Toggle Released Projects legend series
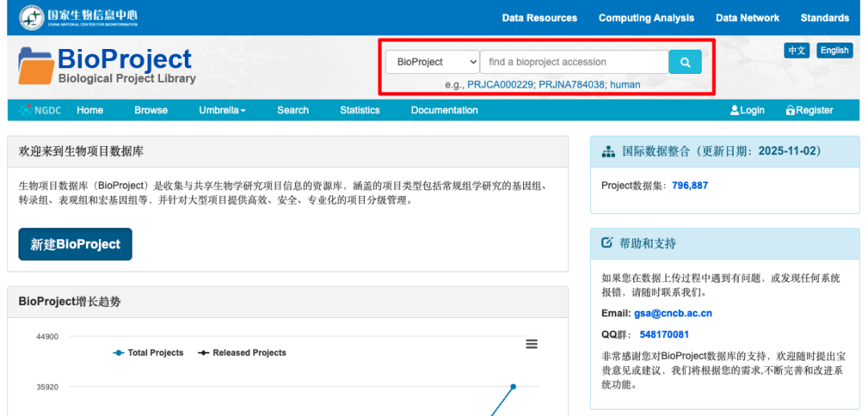 242,353
